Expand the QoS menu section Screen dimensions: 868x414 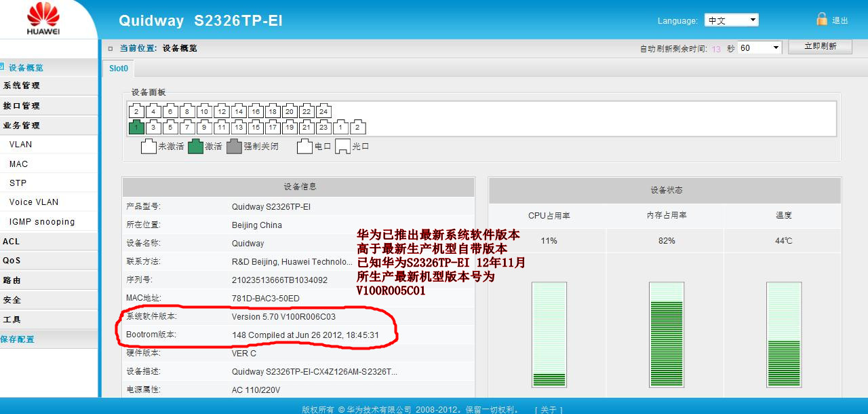(49, 261)
